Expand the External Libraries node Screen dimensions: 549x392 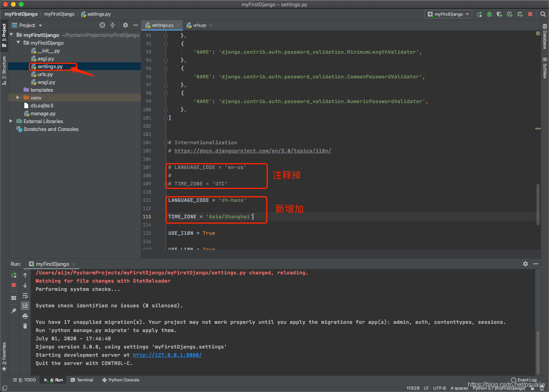(x=11, y=121)
